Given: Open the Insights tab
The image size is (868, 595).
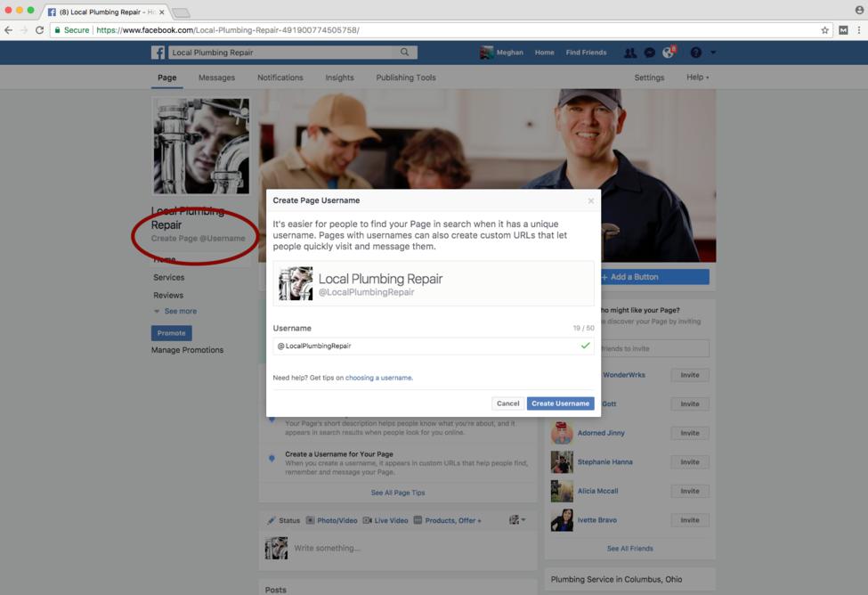Looking at the screenshot, I should [x=339, y=77].
